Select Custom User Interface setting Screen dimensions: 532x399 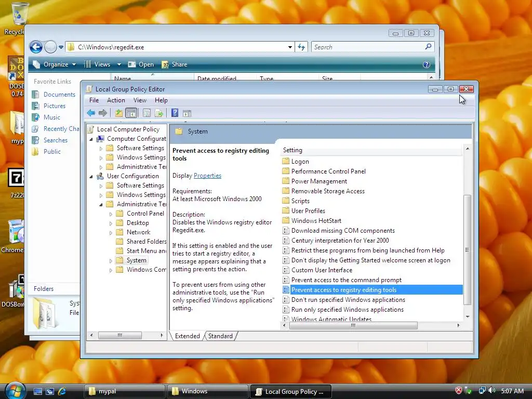point(322,270)
